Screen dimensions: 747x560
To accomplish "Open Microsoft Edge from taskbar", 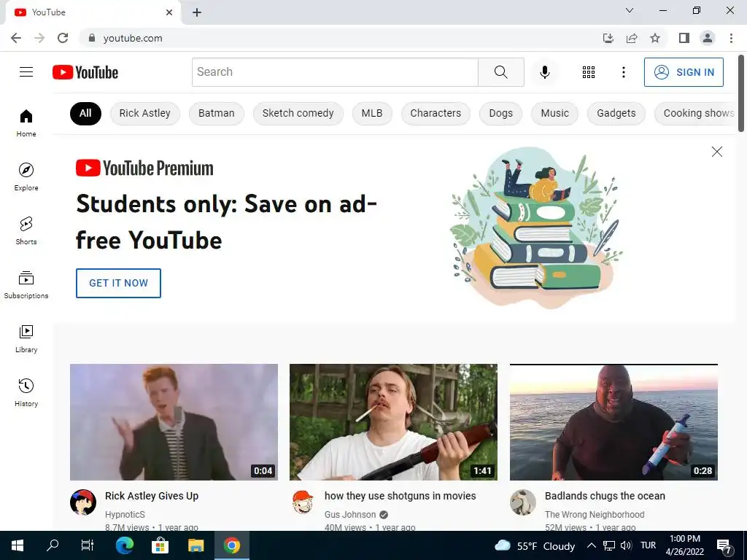I will (125, 545).
